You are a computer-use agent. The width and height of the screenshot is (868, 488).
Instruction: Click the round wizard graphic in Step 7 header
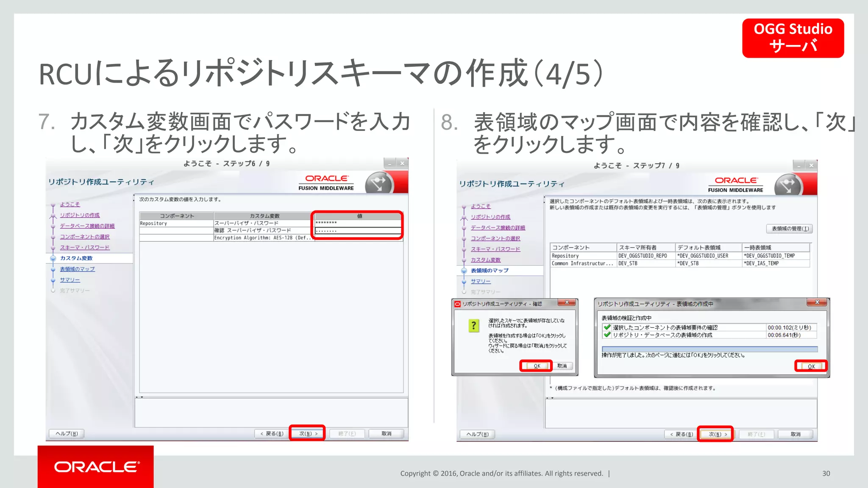pos(788,185)
